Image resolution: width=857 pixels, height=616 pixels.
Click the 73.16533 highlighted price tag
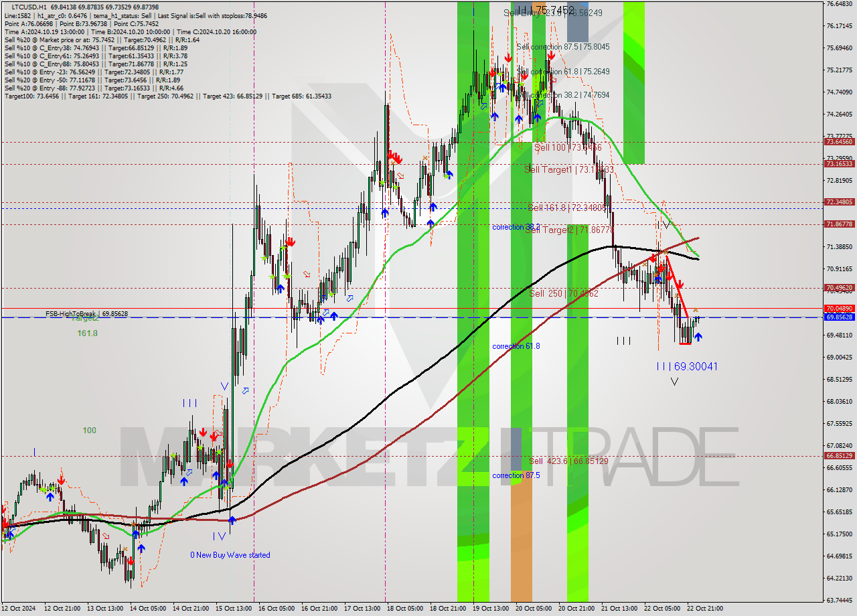(839, 164)
